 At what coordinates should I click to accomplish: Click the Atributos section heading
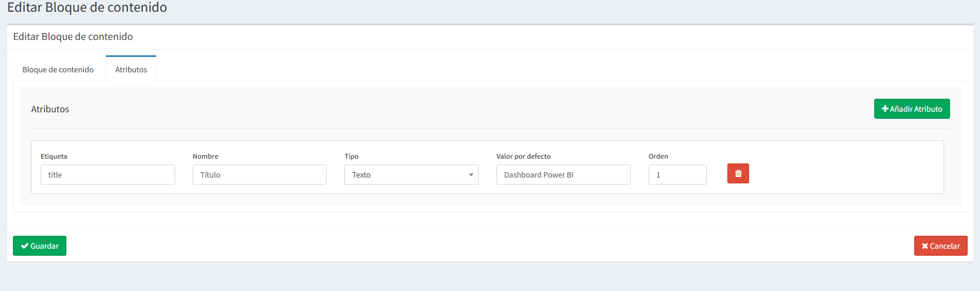50,109
